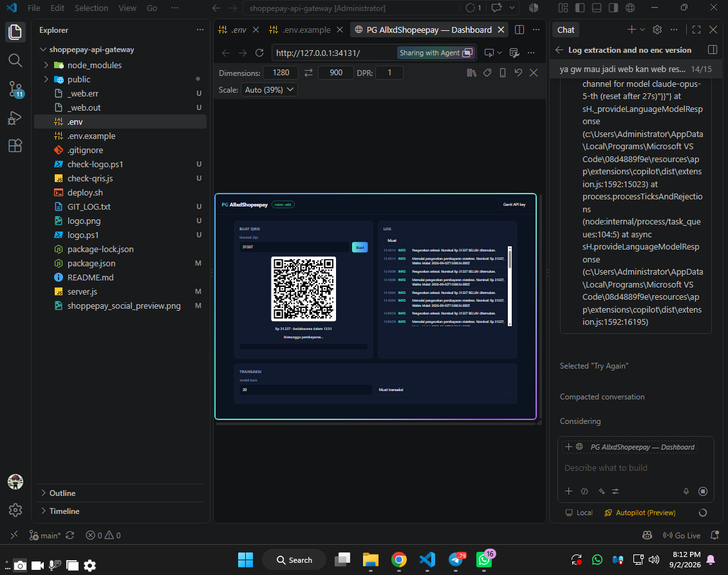This screenshot has height=575, width=728.
Task: Open the Search view in the activity bar
Action: 15,60
